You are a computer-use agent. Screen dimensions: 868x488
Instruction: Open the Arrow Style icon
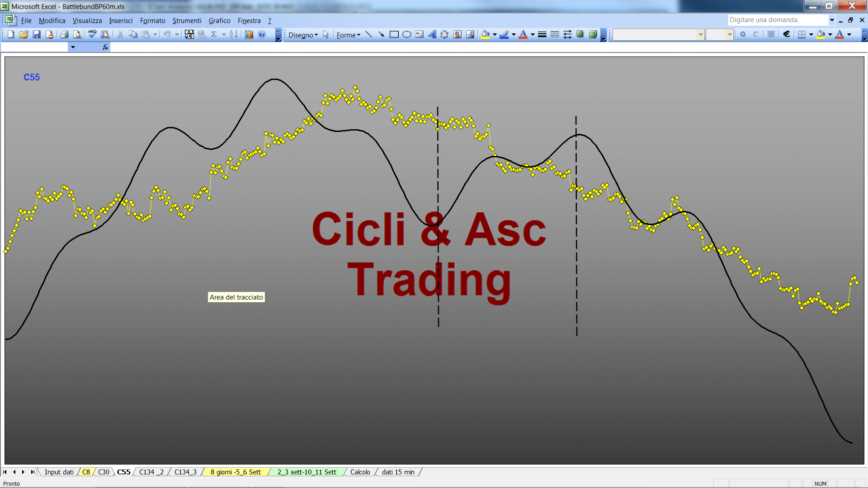coord(567,34)
